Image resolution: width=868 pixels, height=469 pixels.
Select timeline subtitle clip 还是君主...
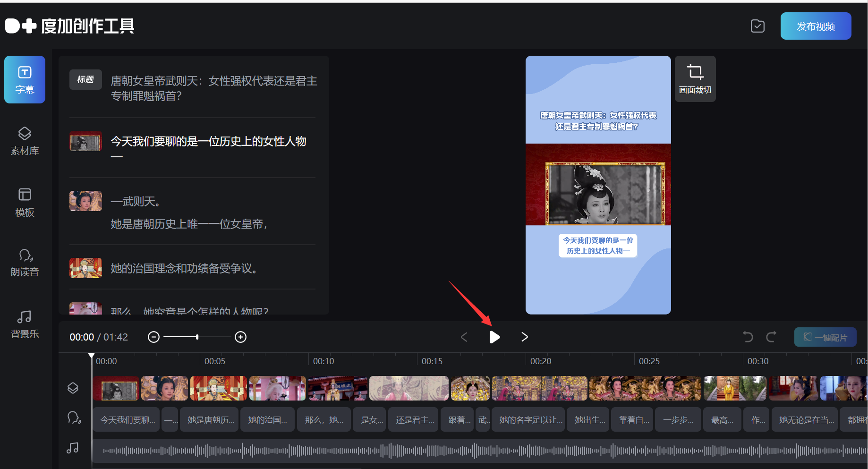[x=413, y=419]
